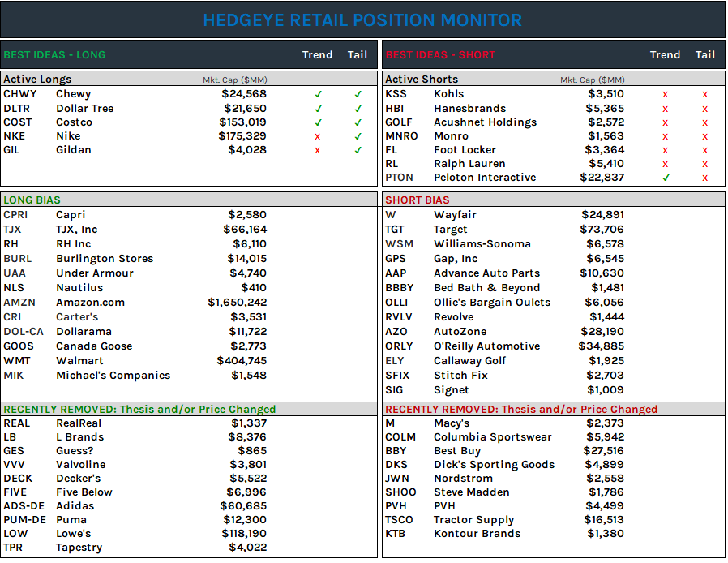The image size is (728, 563).
Task: Click the green "RECENTLY REMOVED" heading
Action: pos(139,409)
